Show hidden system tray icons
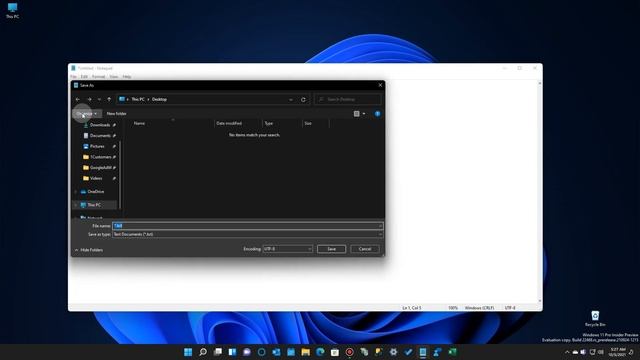 click(567, 352)
